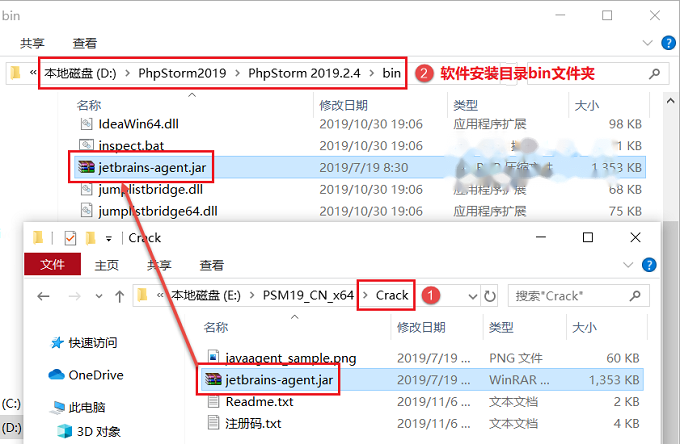Expand the ribbon in the Crack window
This screenshot has width=680, height=444.
[628, 264]
